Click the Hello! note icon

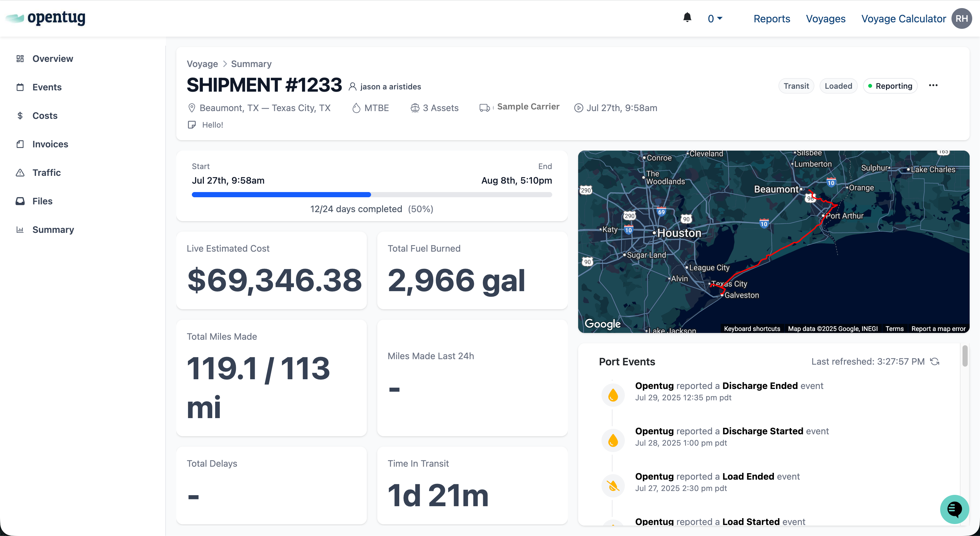pyautogui.click(x=192, y=125)
